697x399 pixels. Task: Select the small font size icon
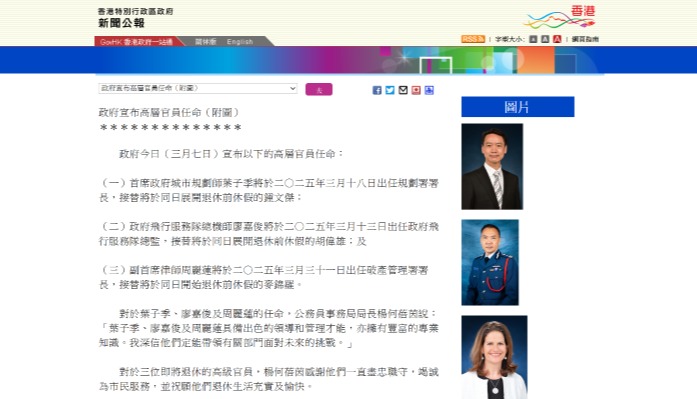click(533, 39)
